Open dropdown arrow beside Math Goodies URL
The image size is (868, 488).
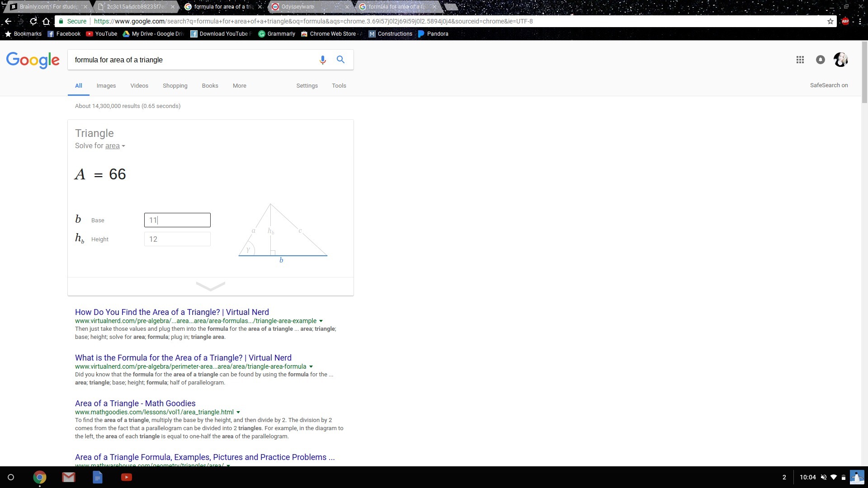238,412
